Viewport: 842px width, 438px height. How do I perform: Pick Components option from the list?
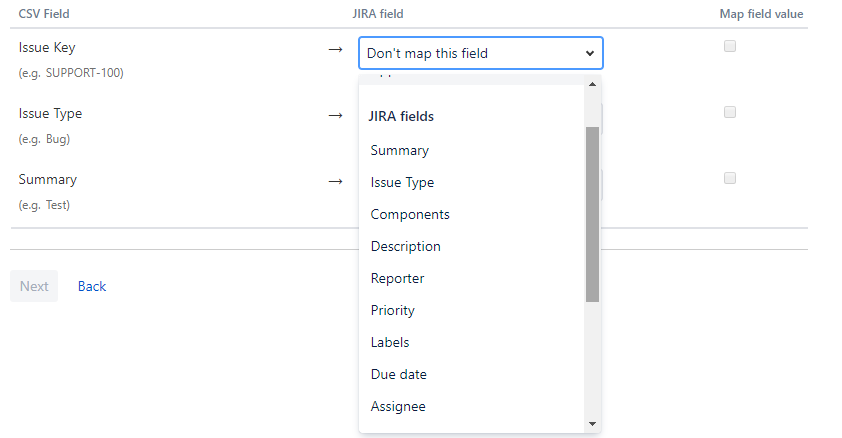(x=410, y=214)
